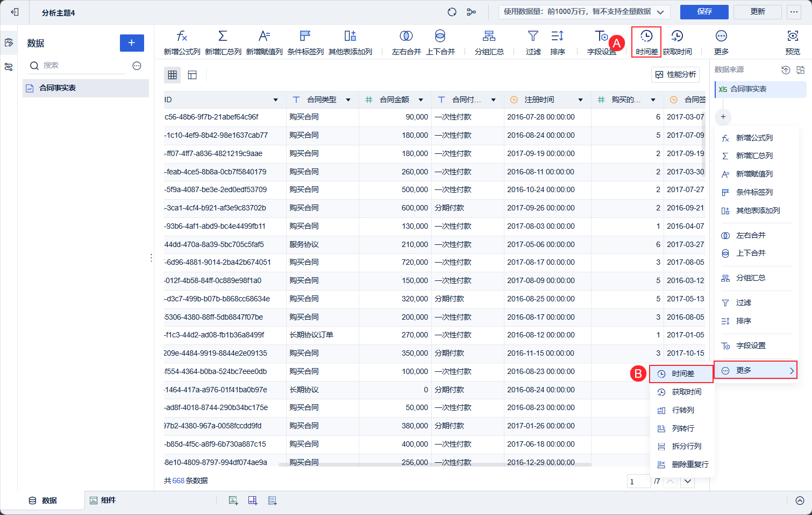Screen dimensions: 812x515
Task: Select 列转行 in the submenu
Action: pyautogui.click(x=681, y=428)
